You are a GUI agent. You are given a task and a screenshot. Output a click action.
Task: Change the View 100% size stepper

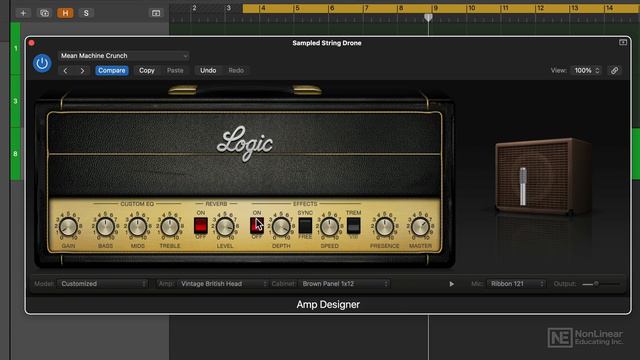[x=586, y=71]
